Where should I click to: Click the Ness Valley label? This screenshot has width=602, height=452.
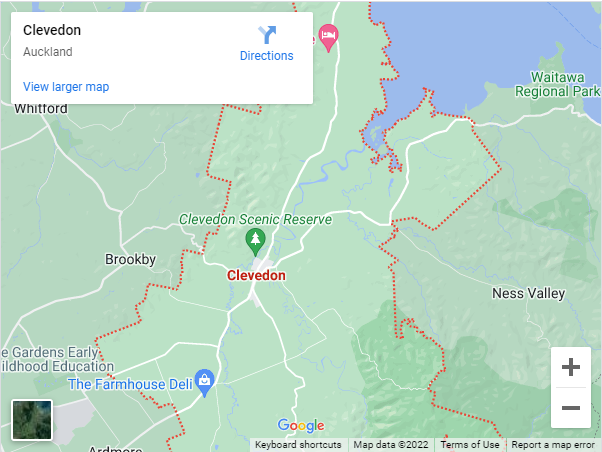[529, 294]
